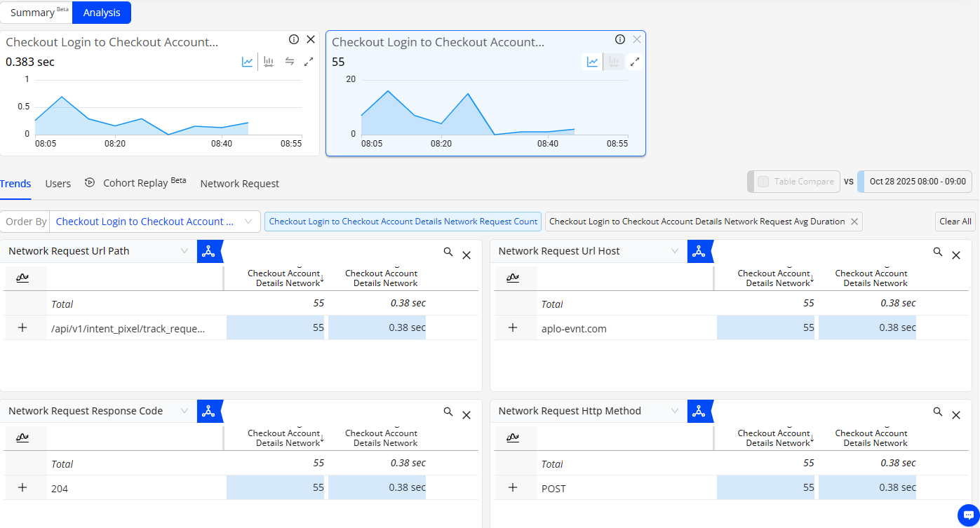Open the chat support bubble
Screen dimensions: 980x528
(968, 514)
